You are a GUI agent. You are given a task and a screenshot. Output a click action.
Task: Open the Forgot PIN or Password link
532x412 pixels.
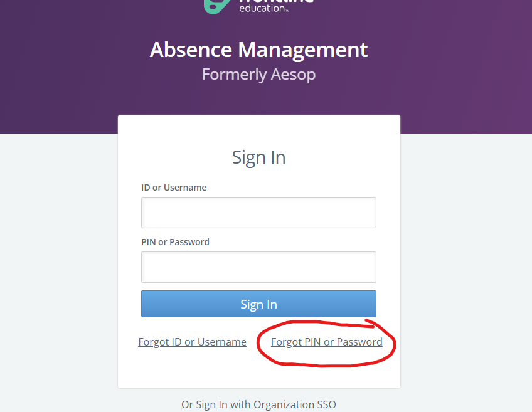326,342
